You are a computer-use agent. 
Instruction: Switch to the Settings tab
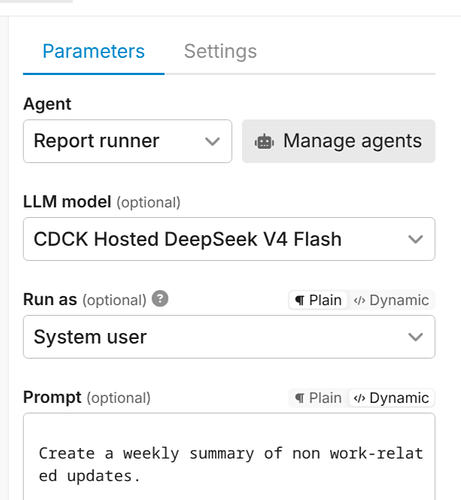(x=220, y=51)
